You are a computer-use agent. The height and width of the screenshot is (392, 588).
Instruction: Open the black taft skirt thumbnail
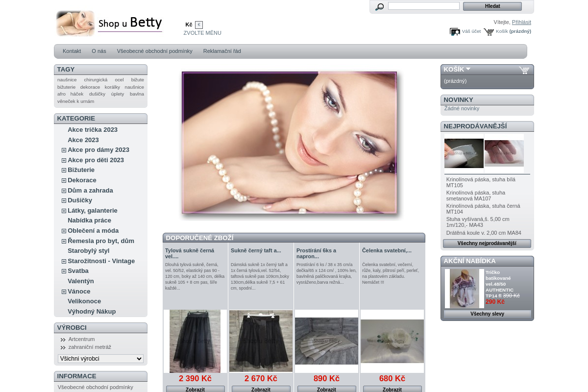pos(261,341)
